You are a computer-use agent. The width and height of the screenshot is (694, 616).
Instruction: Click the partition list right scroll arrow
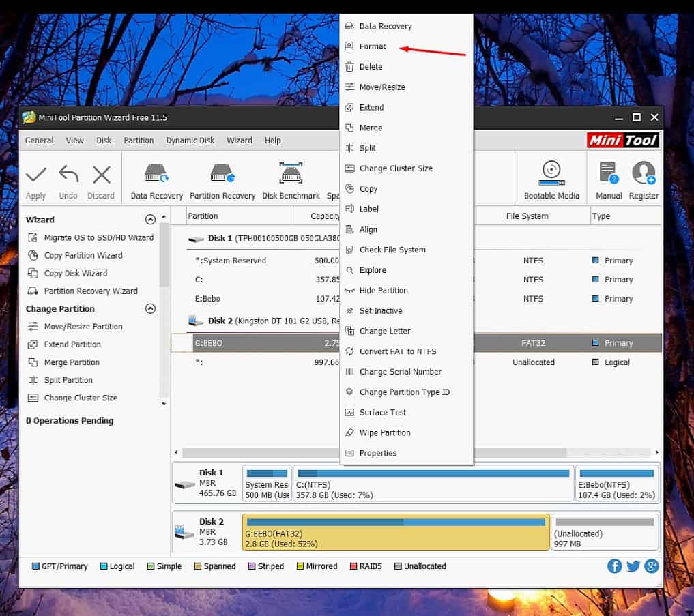(x=657, y=452)
